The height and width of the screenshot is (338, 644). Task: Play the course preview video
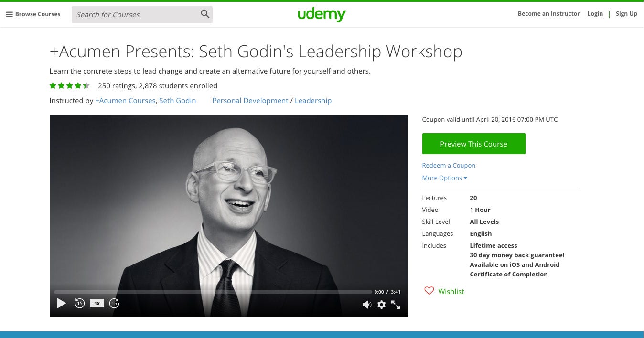click(61, 303)
